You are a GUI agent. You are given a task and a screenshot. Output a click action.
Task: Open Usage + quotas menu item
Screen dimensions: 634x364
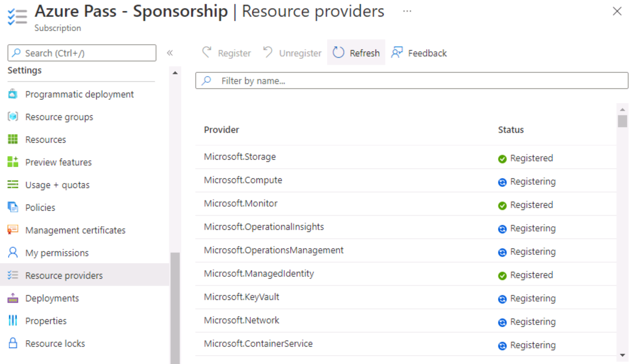pyautogui.click(x=57, y=185)
